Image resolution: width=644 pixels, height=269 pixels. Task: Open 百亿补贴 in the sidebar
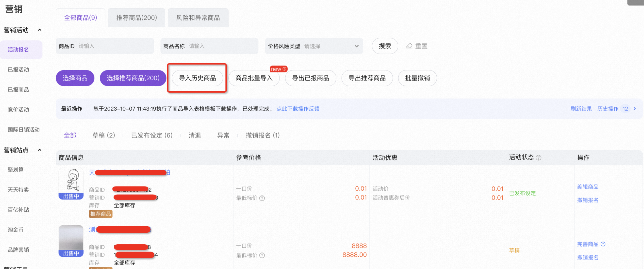point(18,210)
